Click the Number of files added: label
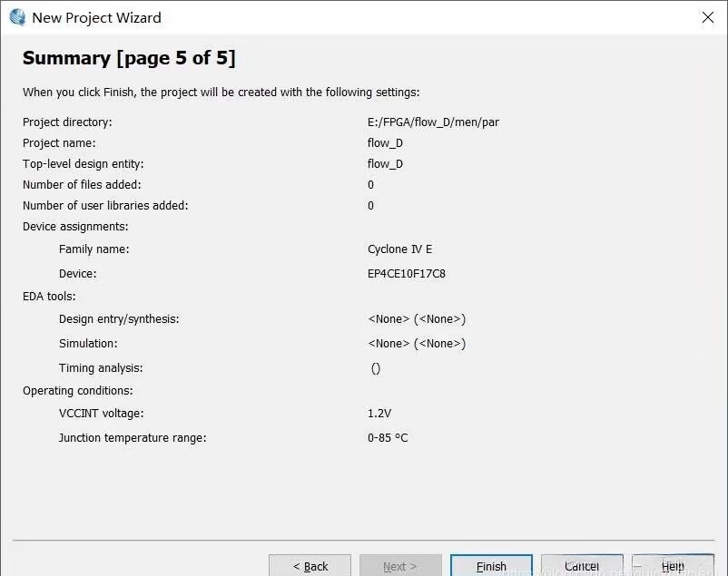Viewport: 728px width, 576px height. point(82,185)
